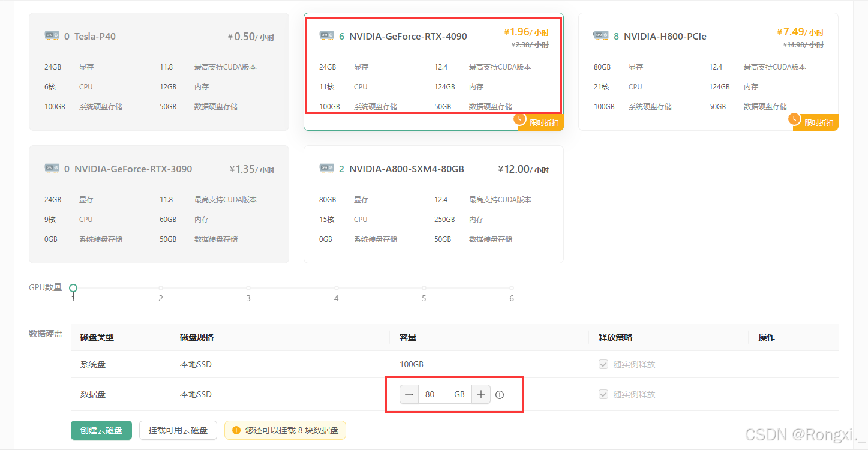Image resolution: width=868 pixels, height=450 pixels.
Task: Click the GPU card icon beside Tesla-P40
Action: click(x=52, y=35)
